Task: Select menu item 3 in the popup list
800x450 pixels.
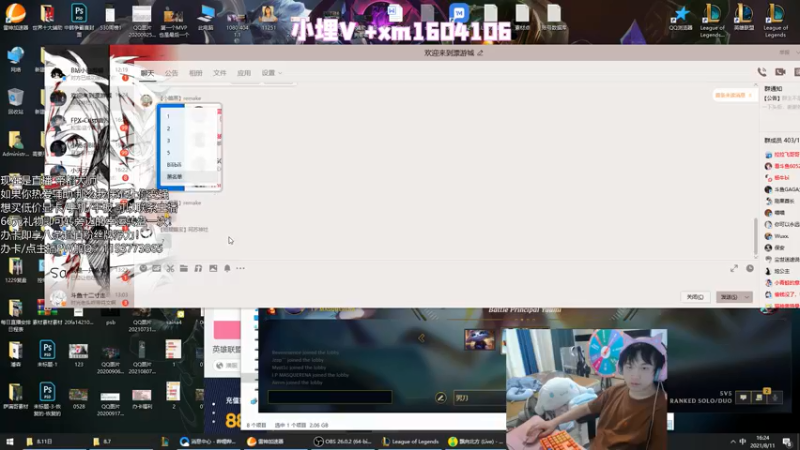Action: pos(186,141)
